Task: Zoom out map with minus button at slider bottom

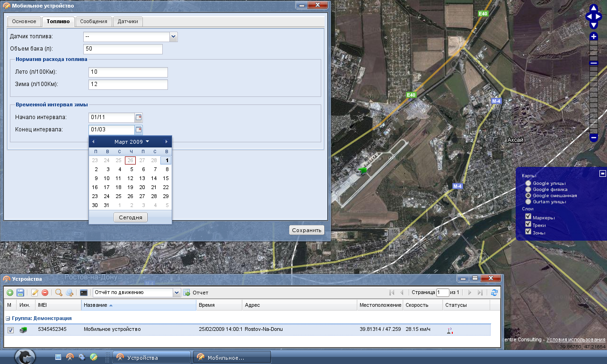Action: click(594, 138)
